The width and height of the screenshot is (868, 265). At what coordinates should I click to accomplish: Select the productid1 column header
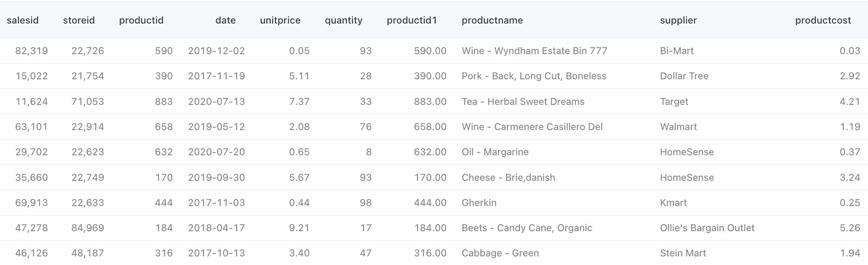(x=412, y=20)
